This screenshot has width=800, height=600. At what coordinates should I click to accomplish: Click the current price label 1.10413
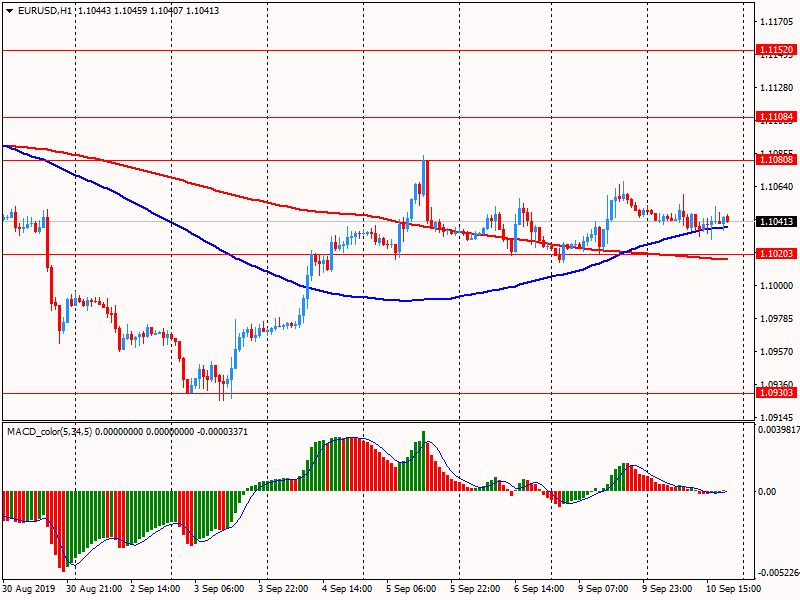point(776,221)
